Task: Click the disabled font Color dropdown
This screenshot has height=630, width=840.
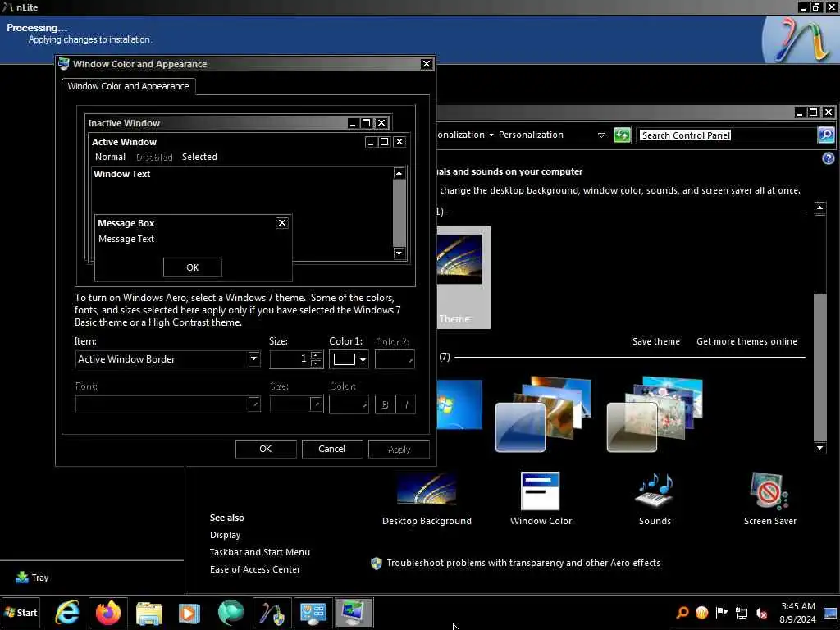Action: click(x=348, y=404)
